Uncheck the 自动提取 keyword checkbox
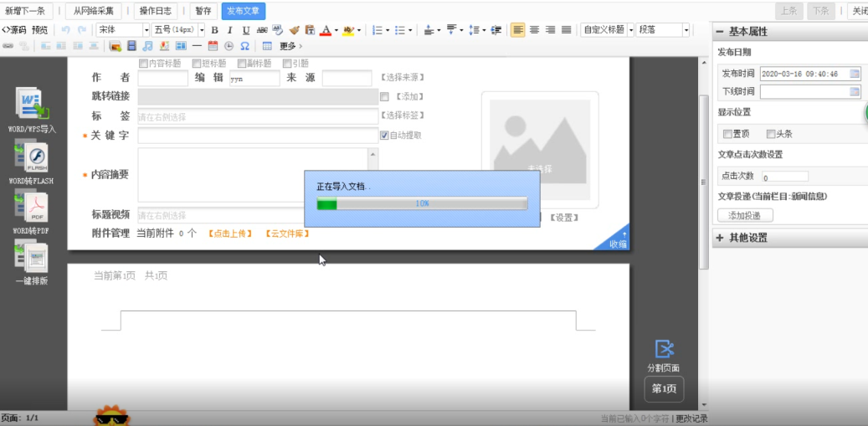The image size is (868, 426). (384, 135)
